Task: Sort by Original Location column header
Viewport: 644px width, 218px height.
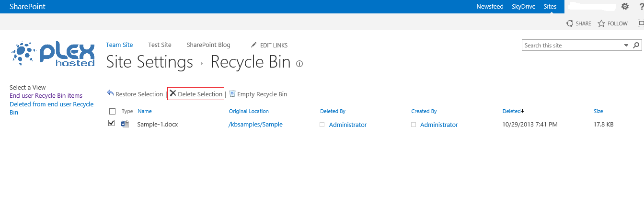Action: click(249, 111)
